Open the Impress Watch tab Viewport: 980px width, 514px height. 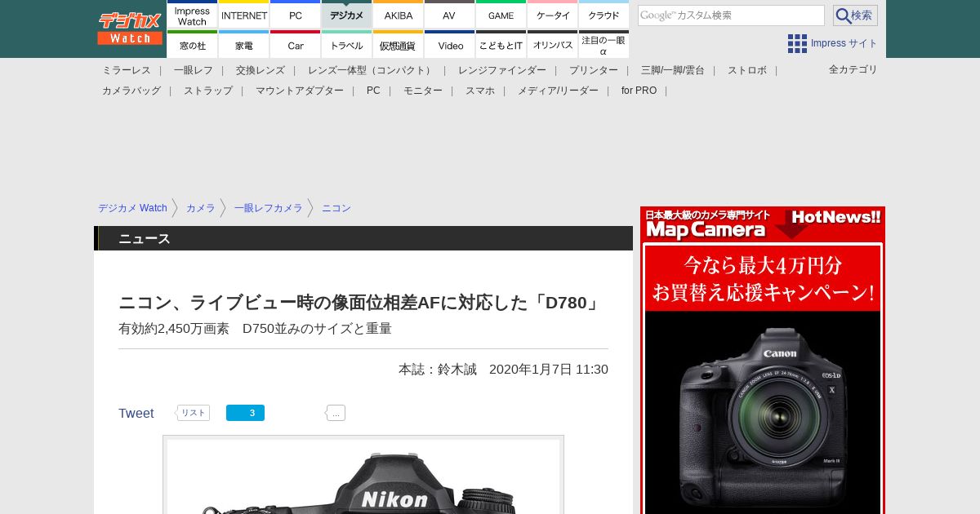click(192, 14)
